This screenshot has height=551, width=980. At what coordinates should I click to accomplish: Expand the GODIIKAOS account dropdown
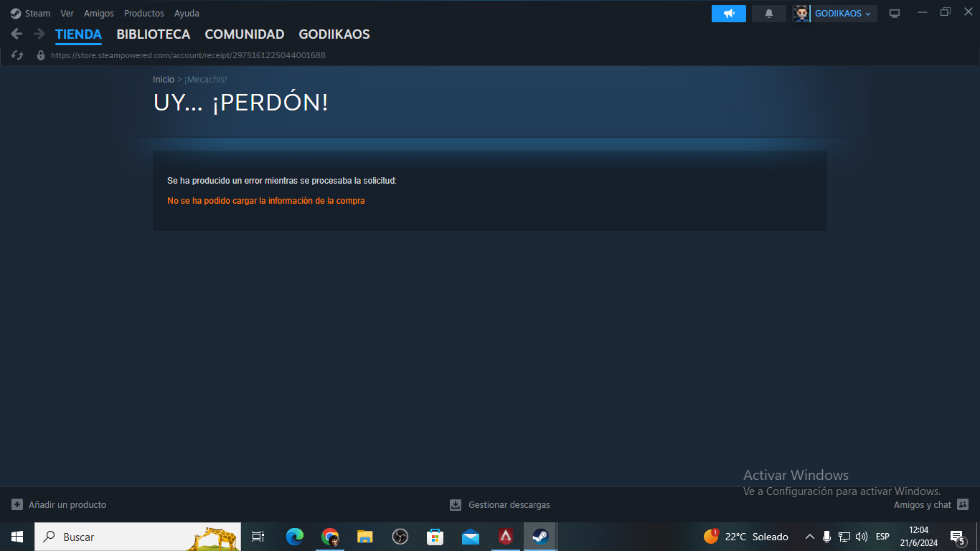(844, 14)
